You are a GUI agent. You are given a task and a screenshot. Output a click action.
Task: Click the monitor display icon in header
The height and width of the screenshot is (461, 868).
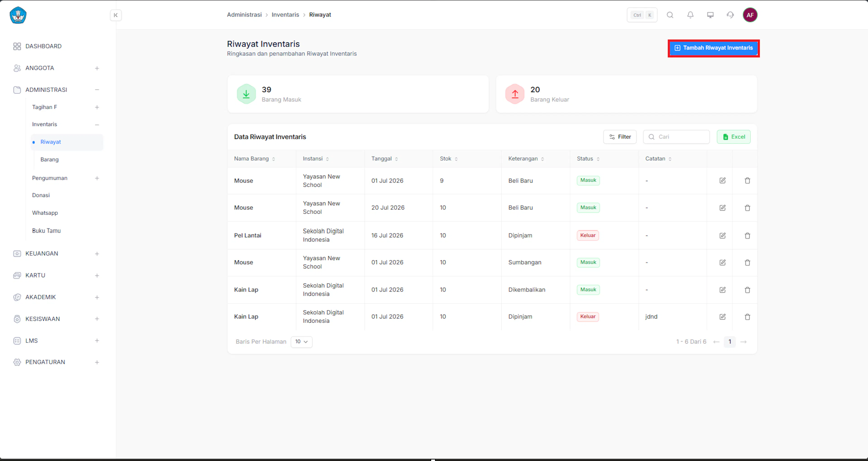(710, 15)
